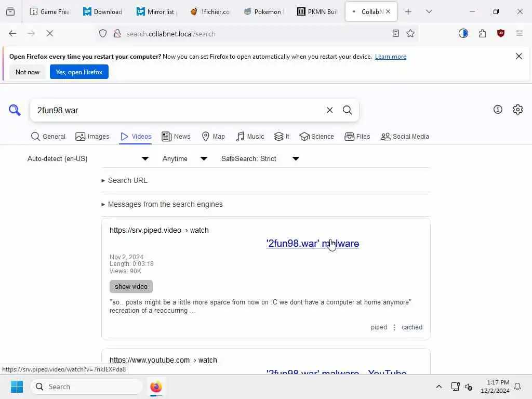The image size is (532, 399).
Task: Open the Extensions puzzle icon
Action: click(x=482, y=33)
